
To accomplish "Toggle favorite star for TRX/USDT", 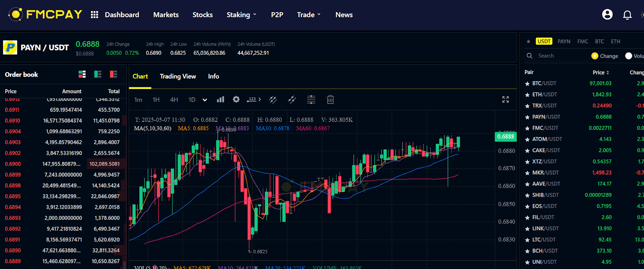I will click(527, 106).
